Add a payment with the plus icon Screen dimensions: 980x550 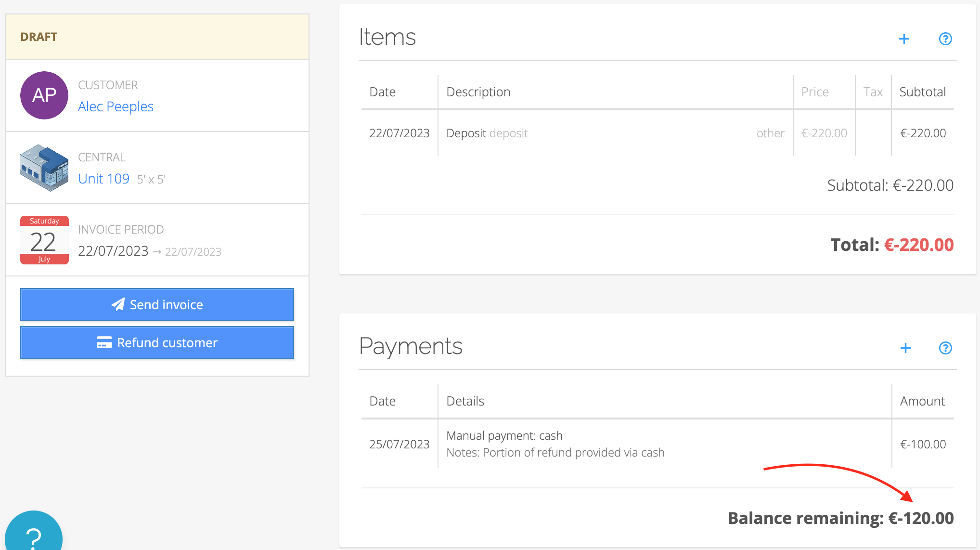point(905,348)
